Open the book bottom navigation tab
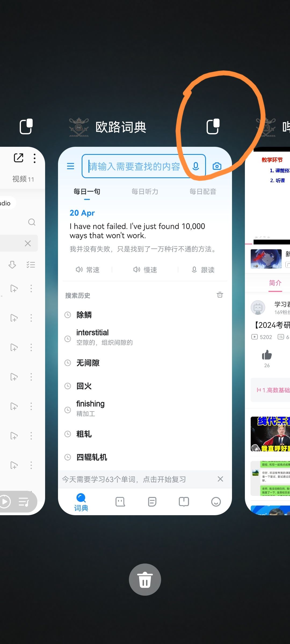The image size is (290, 644). 184,502
